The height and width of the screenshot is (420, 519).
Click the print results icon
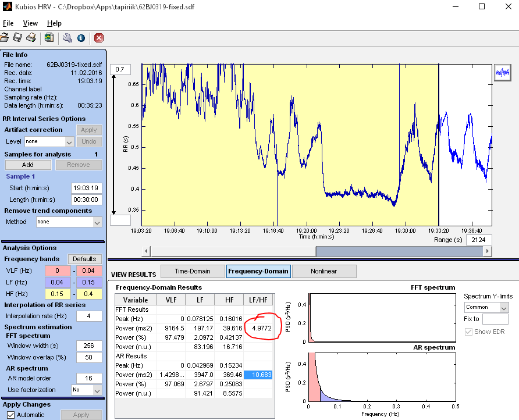tap(31, 38)
